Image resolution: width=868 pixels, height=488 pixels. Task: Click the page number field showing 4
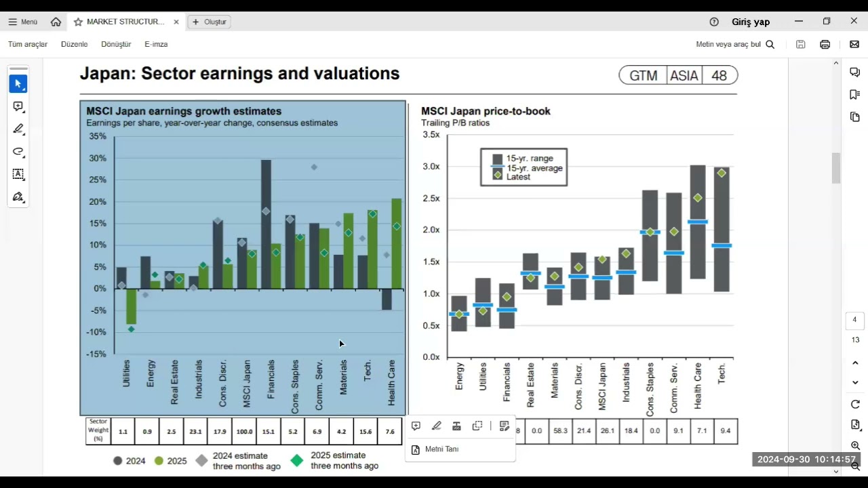tap(854, 320)
